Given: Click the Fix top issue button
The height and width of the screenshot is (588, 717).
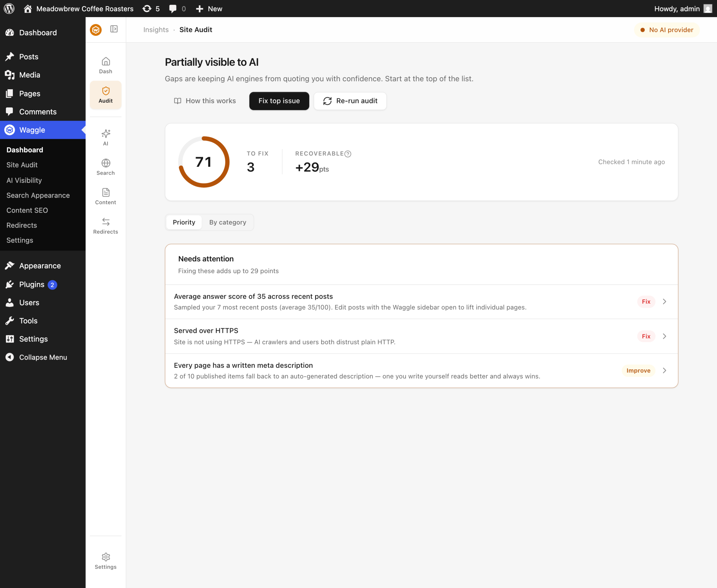Looking at the screenshot, I should click(x=279, y=101).
